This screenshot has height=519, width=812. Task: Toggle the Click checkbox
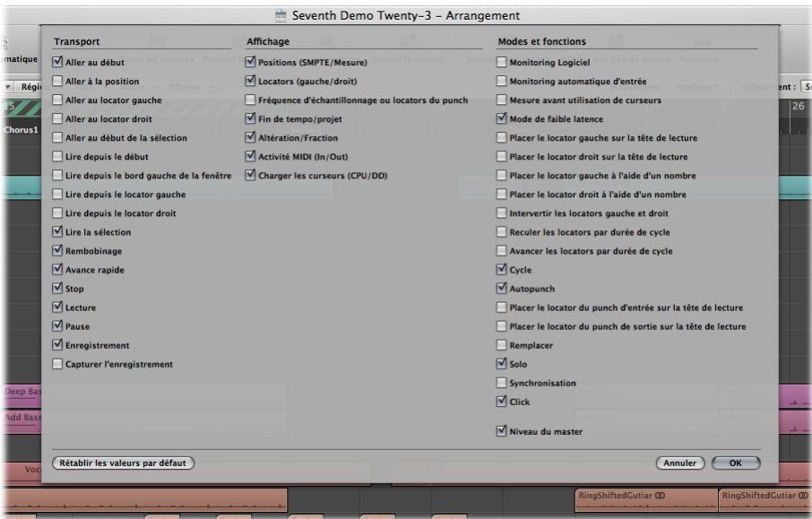(x=501, y=402)
